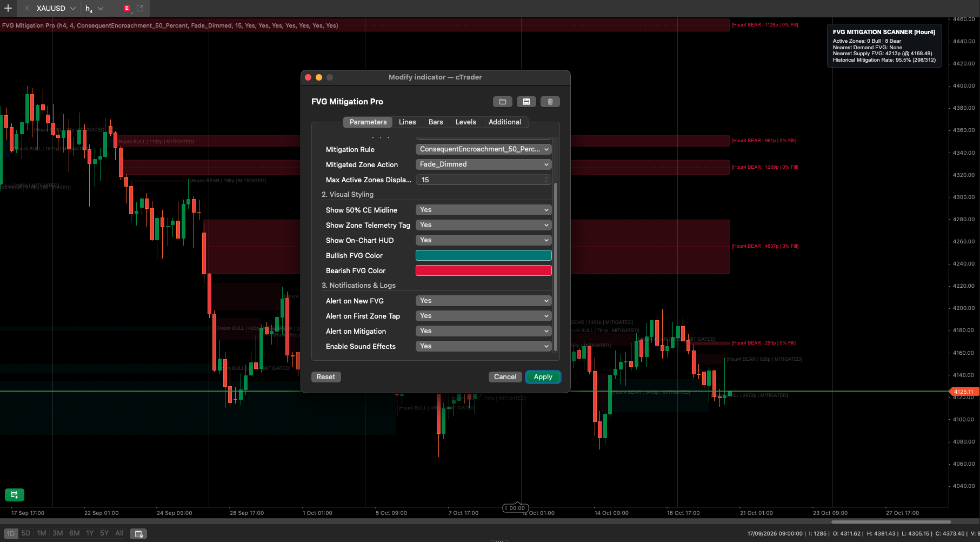Switch to the Levels tab
The image size is (980, 542).
(466, 122)
